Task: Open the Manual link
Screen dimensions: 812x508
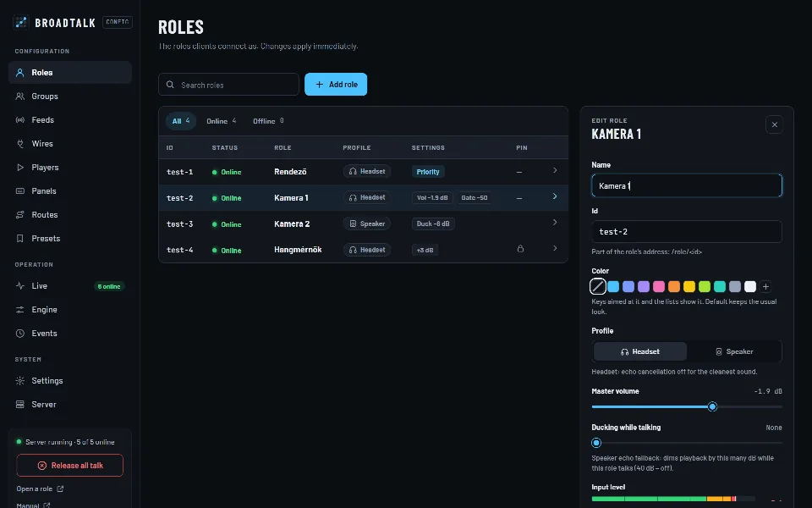Action: [33, 505]
